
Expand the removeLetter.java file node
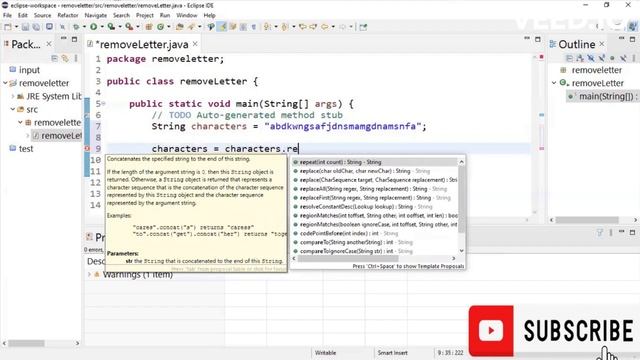(27, 136)
